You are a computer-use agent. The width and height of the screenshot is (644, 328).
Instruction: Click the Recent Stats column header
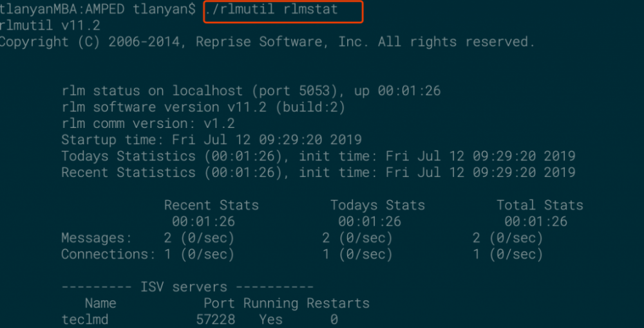[x=211, y=205]
